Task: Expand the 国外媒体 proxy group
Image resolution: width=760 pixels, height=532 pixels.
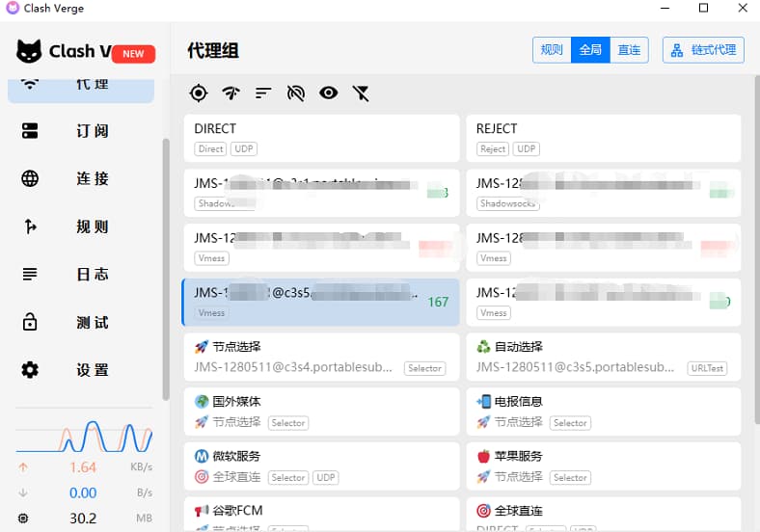Action: point(320,412)
